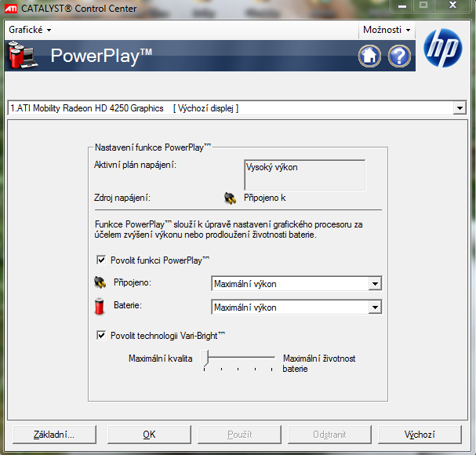Click the Výchozí button
The width and height of the screenshot is (476, 455).
coord(420,434)
